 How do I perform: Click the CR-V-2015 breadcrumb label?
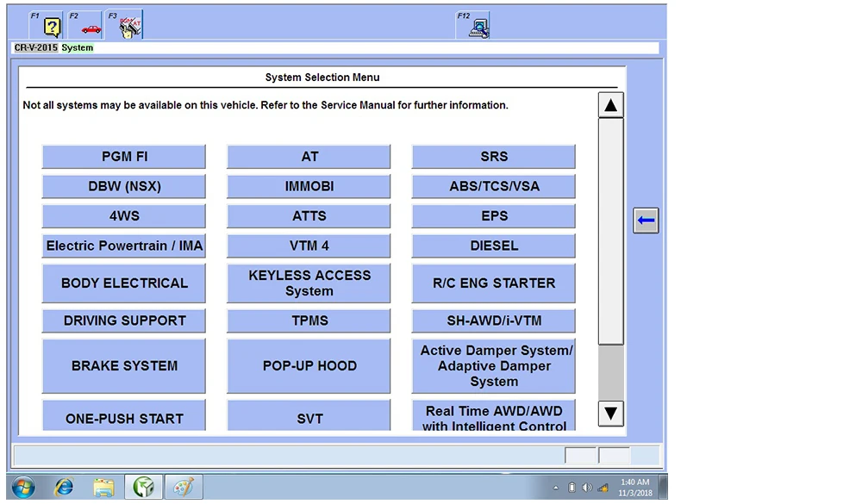click(x=35, y=48)
